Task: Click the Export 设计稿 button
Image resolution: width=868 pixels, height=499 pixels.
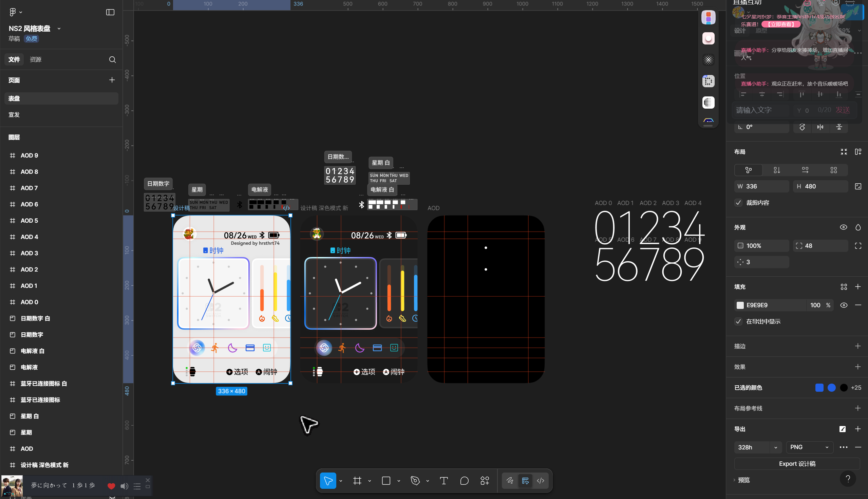Action: [x=797, y=464]
